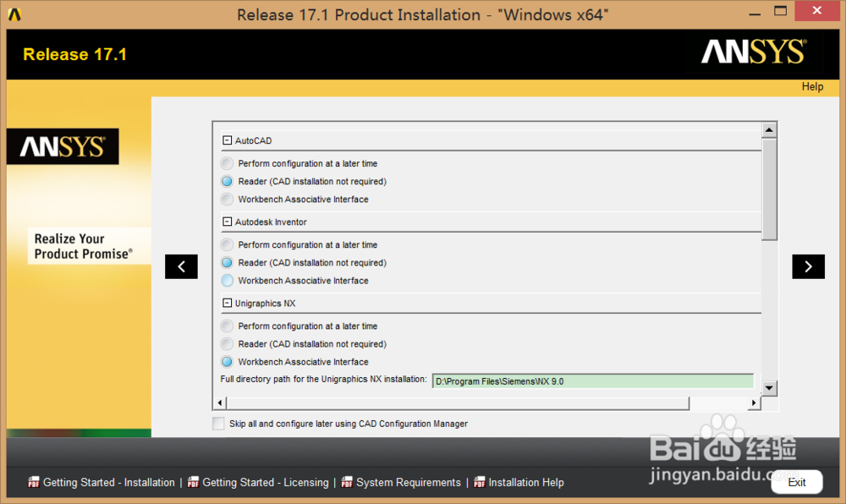Check Skip all and configure later checkbox
This screenshot has width=846, height=504.
pyautogui.click(x=218, y=424)
